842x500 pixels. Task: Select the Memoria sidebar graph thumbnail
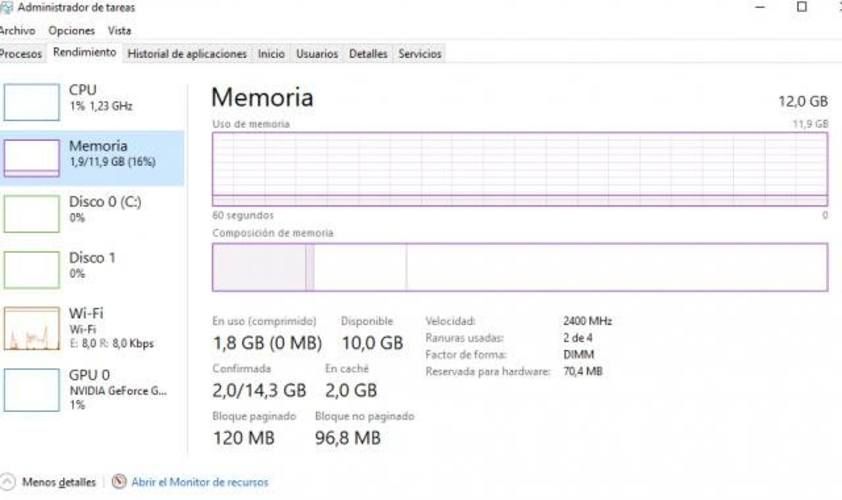(x=32, y=158)
